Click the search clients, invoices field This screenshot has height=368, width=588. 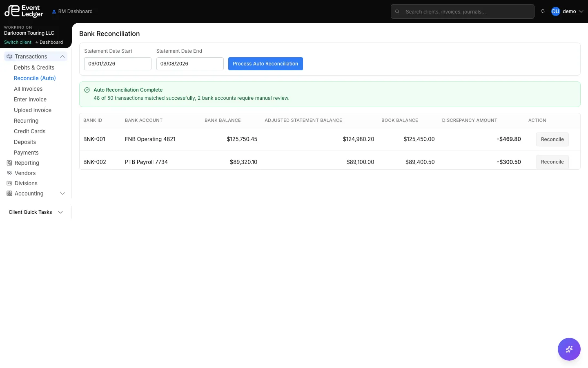click(462, 11)
